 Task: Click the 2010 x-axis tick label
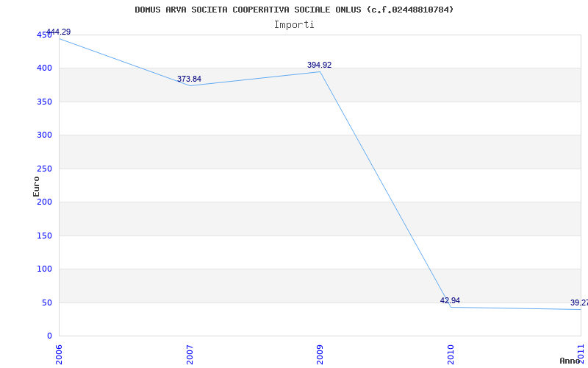click(451, 355)
